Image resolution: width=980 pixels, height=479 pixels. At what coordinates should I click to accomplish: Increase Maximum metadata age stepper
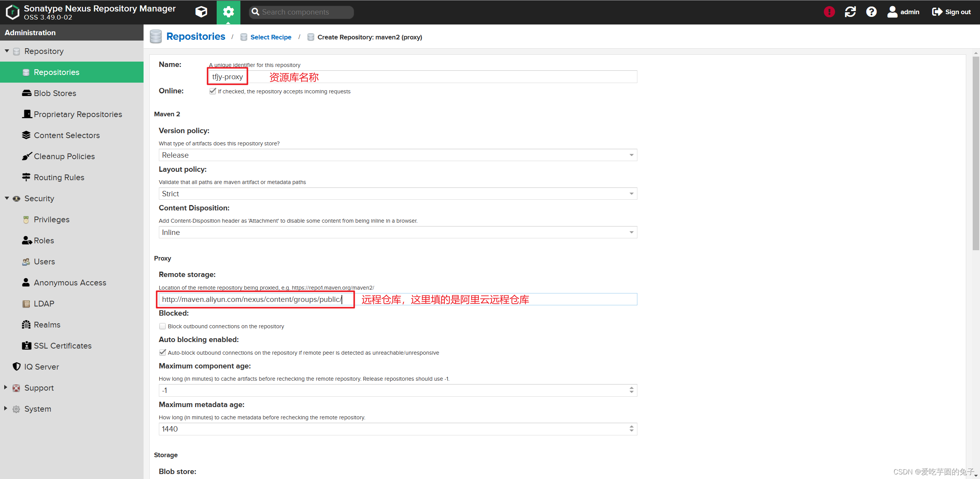pos(631,427)
